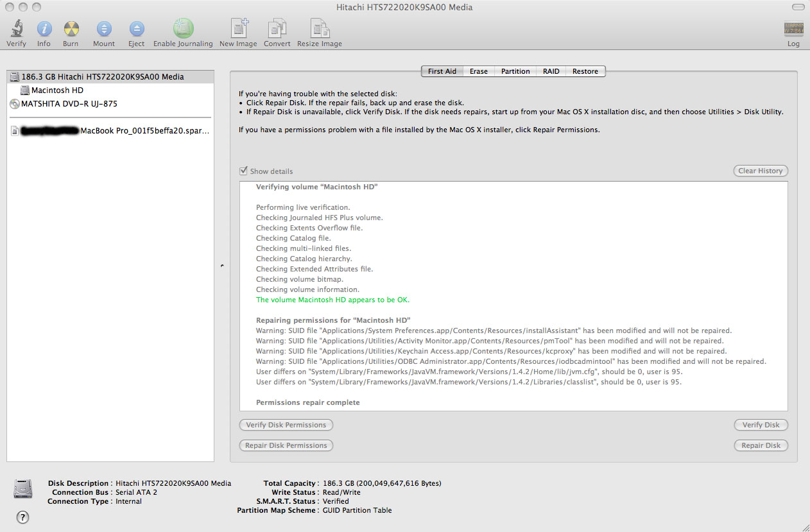Click the 'Checking Catalog file.' log line

(x=293, y=238)
